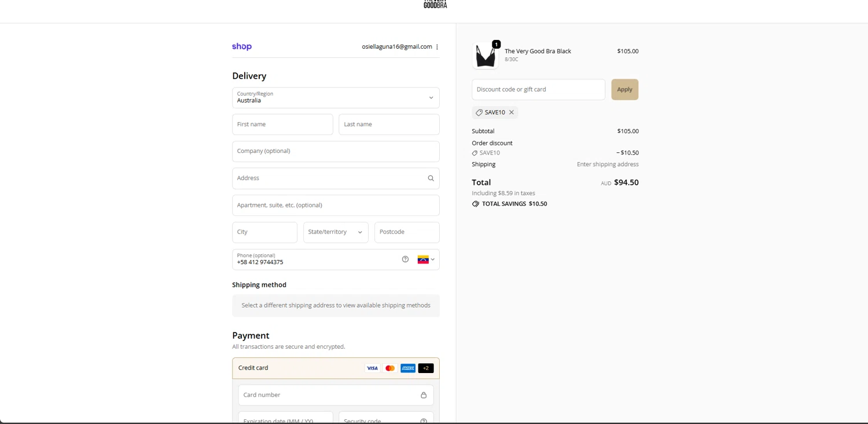Focus the First name field
This screenshot has height=424, width=868.
(x=282, y=125)
